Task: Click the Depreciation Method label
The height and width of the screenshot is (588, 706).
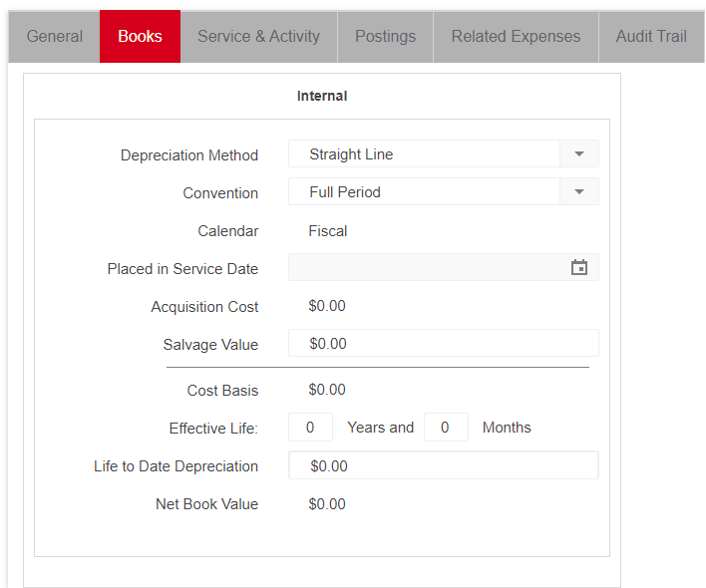Action: pyautogui.click(x=189, y=155)
